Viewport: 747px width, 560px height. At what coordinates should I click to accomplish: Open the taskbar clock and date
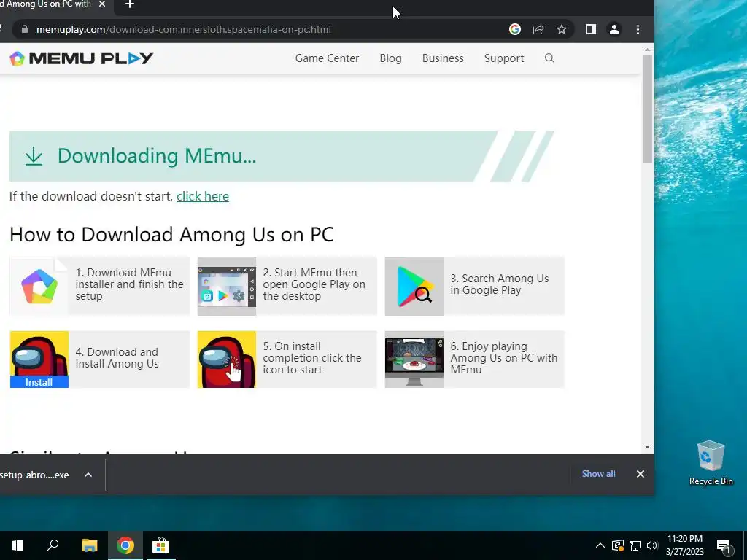click(x=684, y=545)
